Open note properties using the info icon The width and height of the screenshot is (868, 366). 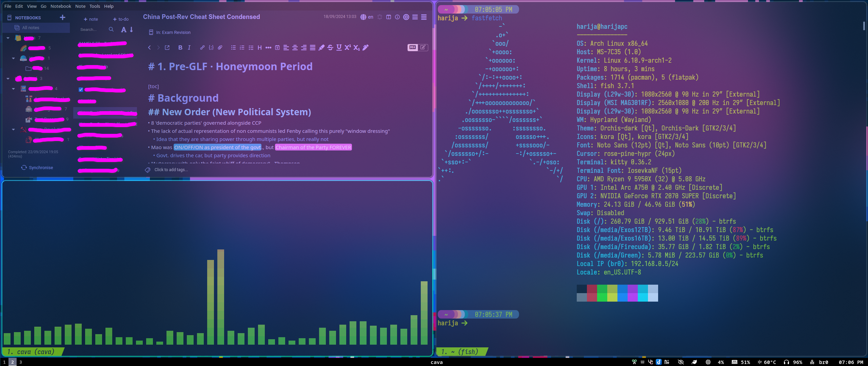397,17
